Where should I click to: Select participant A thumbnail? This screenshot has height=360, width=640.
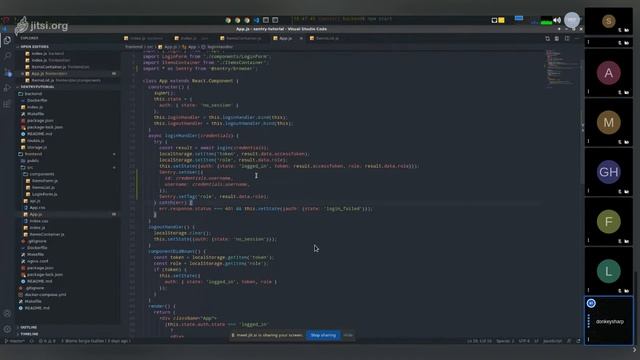tap(609, 73)
